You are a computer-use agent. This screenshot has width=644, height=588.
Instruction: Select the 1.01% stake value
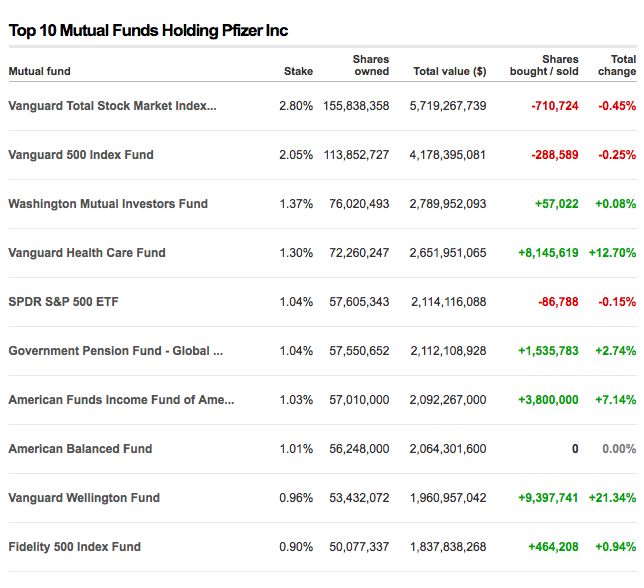pyautogui.click(x=296, y=449)
